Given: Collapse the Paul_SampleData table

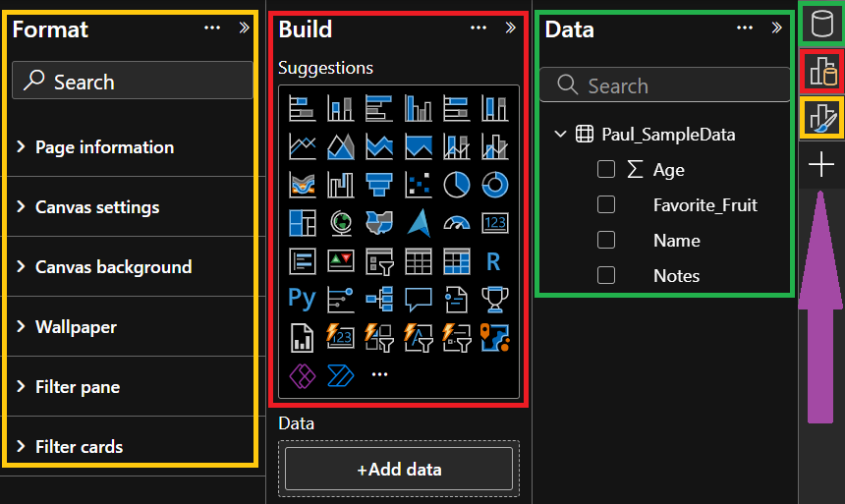Looking at the screenshot, I should pos(560,135).
